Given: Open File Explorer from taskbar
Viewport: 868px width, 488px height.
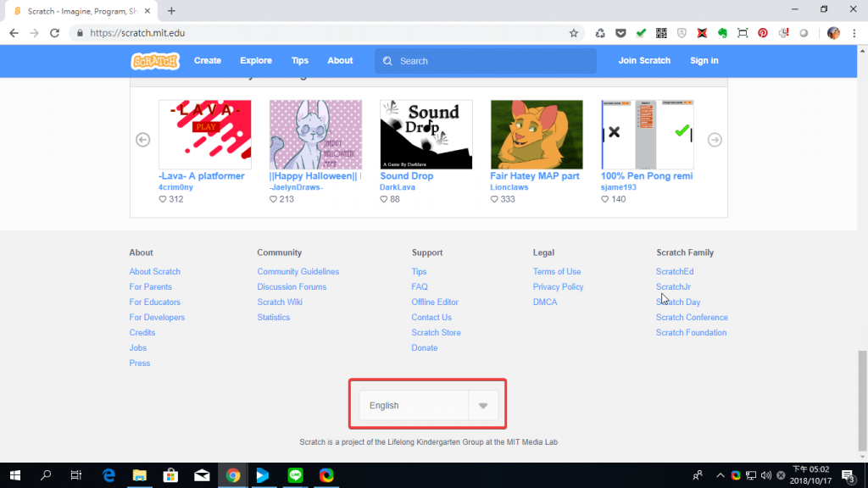Looking at the screenshot, I should coord(140,475).
